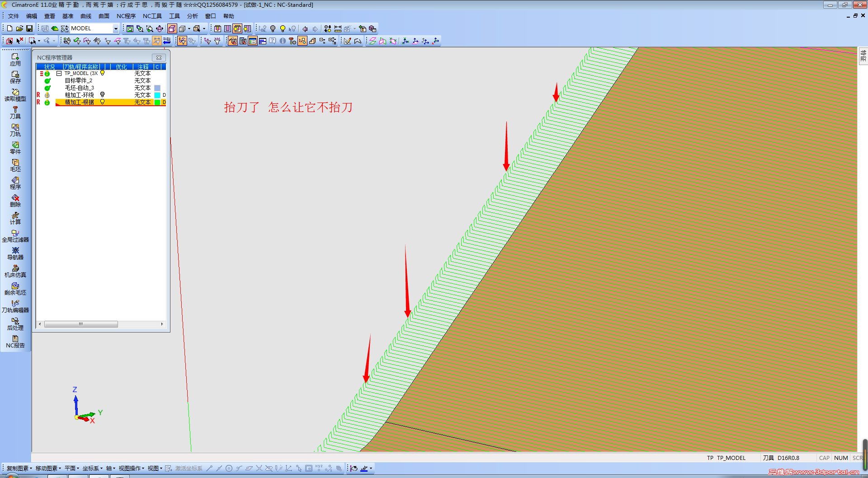Click the 零件 (Part) sidebar icon
Screen dimensions: 868x478
(x=15, y=148)
